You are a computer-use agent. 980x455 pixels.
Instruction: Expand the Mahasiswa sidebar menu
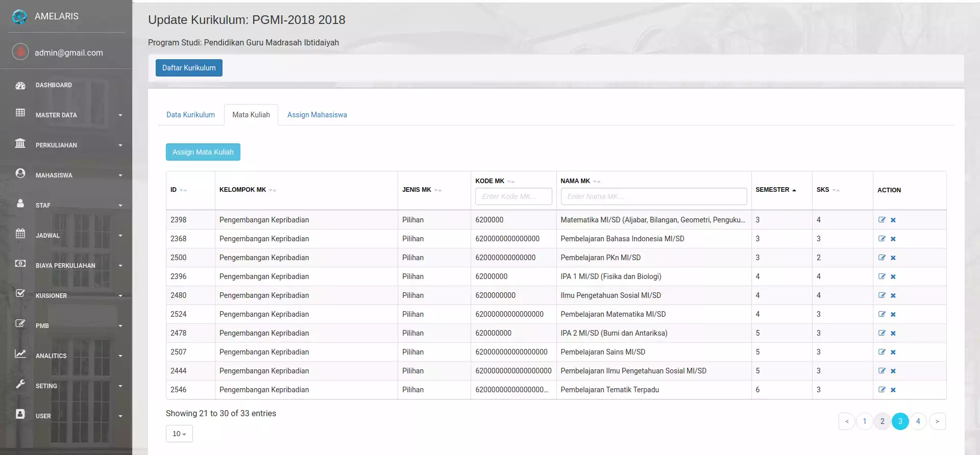[120, 175]
